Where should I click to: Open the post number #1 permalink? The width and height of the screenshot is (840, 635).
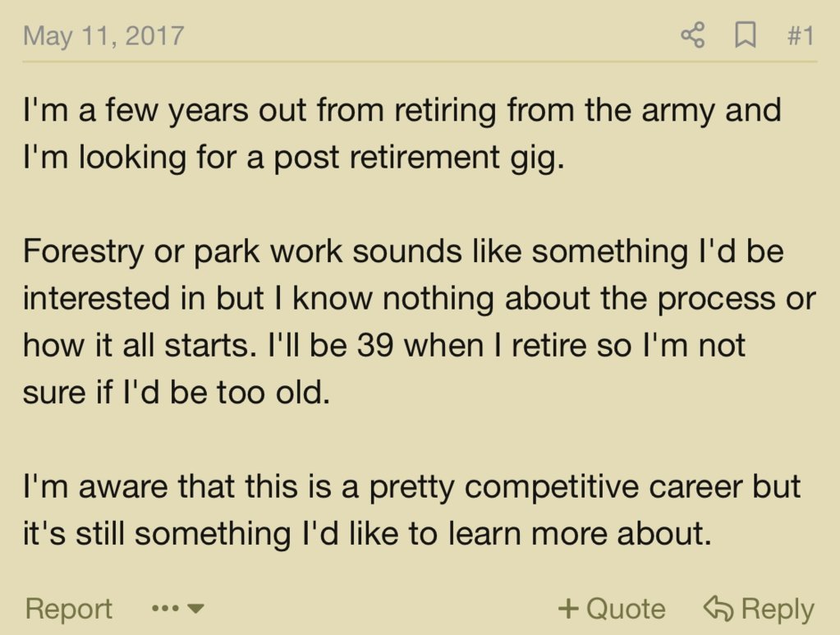click(x=801, y=36)
